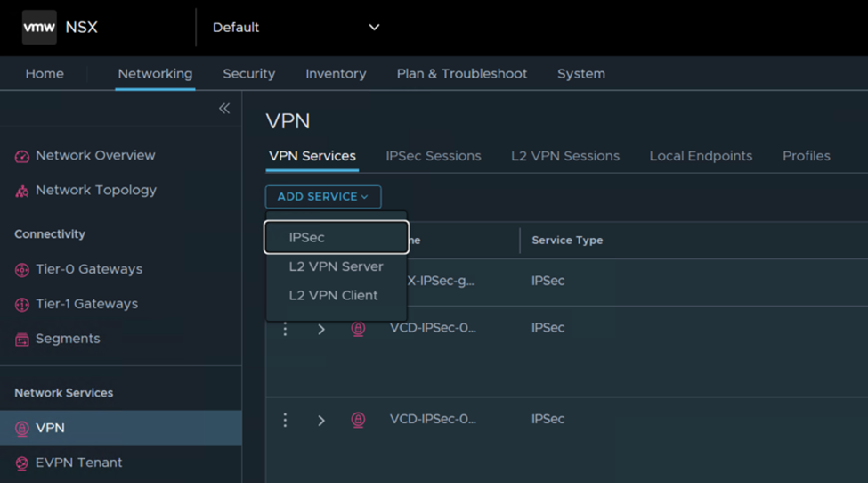Click bottom row VCD-IPSec-0... name
This screenshot has width=868, height=483.
[433, 420]
